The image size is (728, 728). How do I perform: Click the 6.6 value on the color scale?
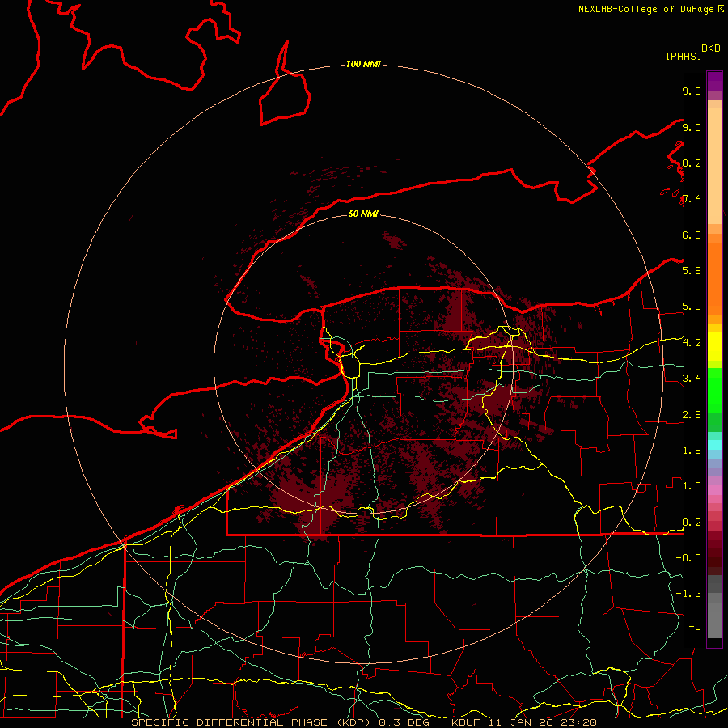coord(692,235)
